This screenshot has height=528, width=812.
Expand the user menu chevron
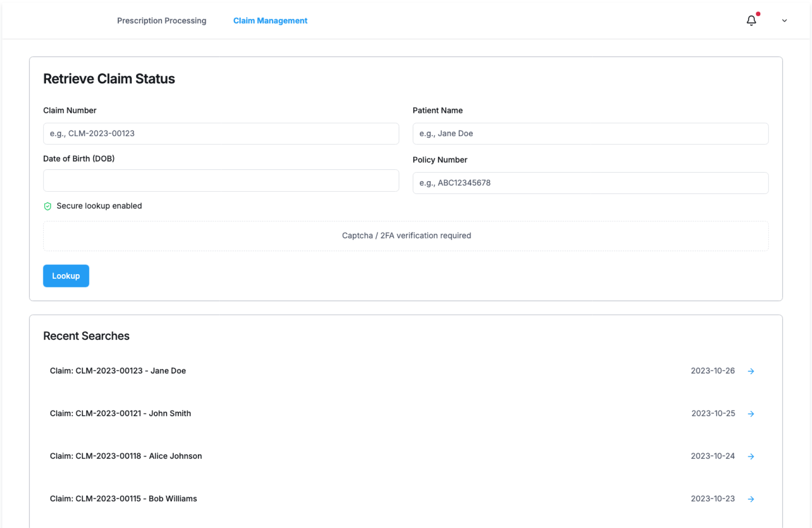pos(784,21)
